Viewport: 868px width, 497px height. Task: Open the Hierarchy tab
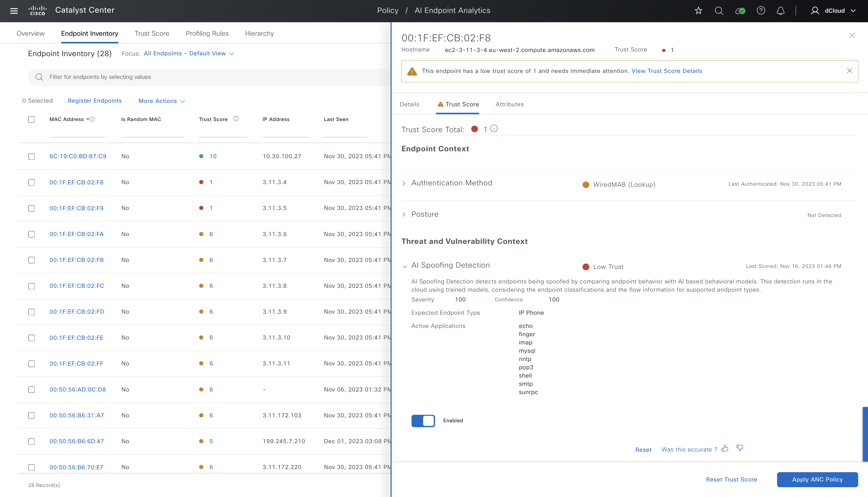point(259,33)
